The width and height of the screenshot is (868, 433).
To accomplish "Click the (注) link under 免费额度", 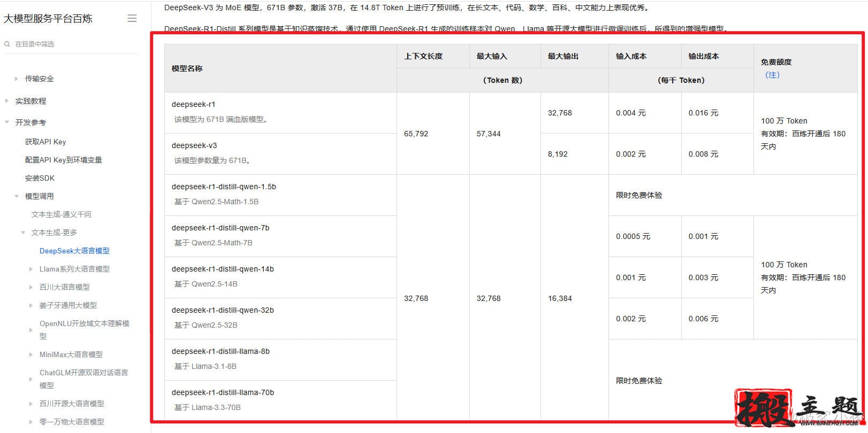I will tap(772, 75).
